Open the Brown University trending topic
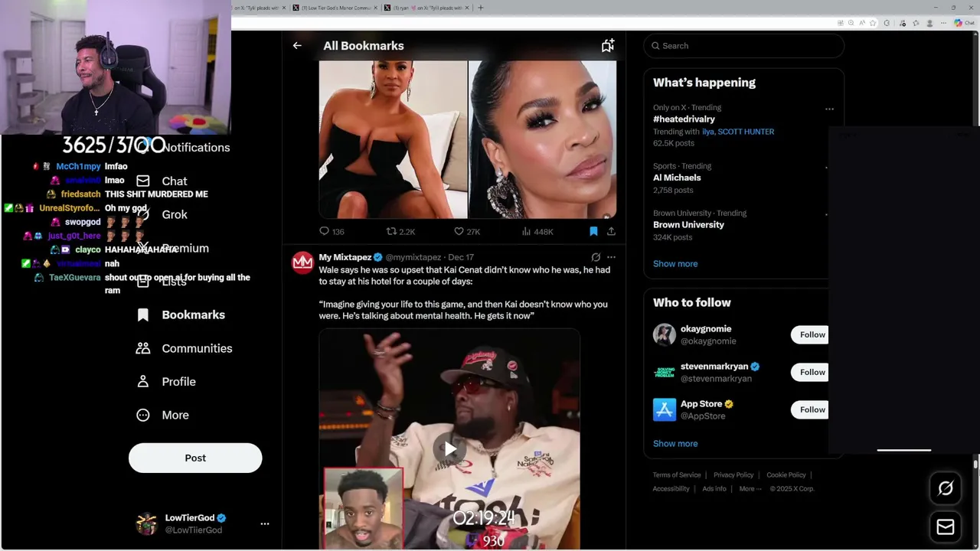980x551 pixels. click(688, 225)
